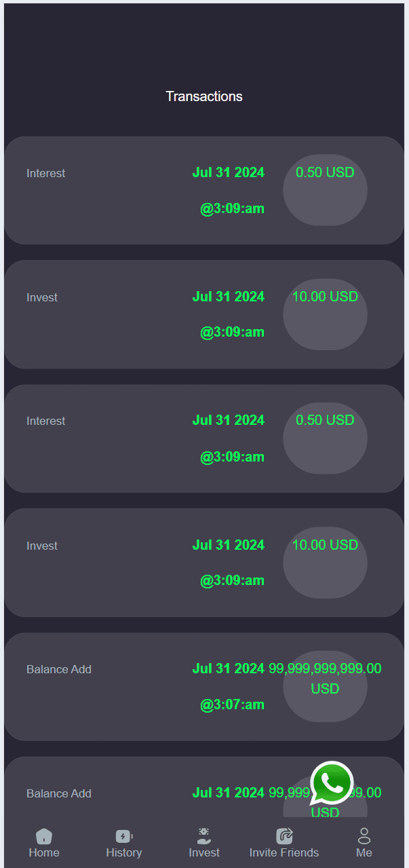Viewport: 409px width, 868px height.
Task: Tap the Invite Friends share icon
Action: (284, 836)
